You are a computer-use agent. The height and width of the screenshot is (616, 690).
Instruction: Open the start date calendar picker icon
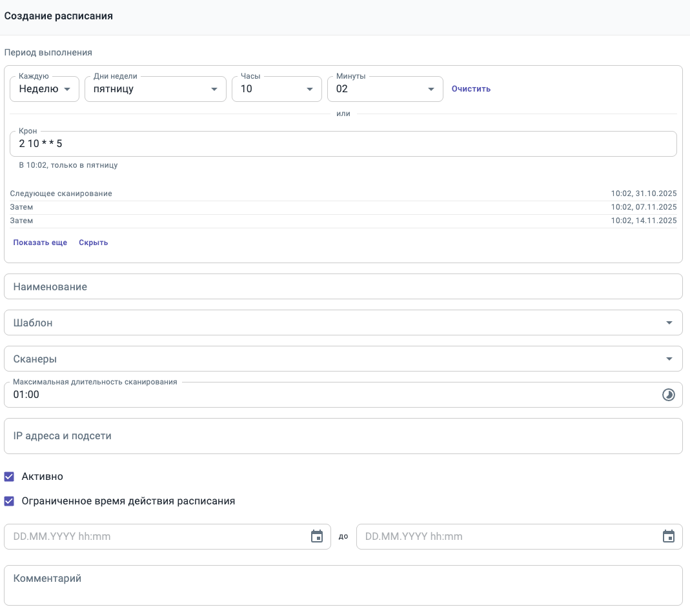point(317,537)
